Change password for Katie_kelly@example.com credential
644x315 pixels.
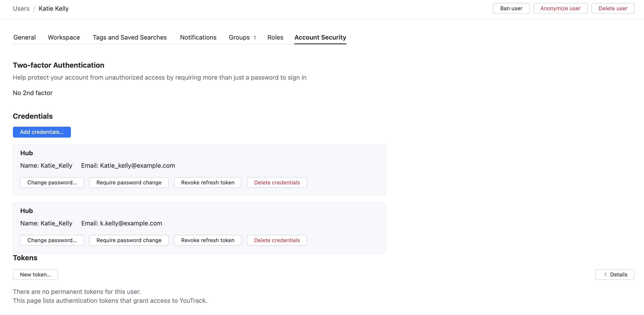[x=52, y=182]
